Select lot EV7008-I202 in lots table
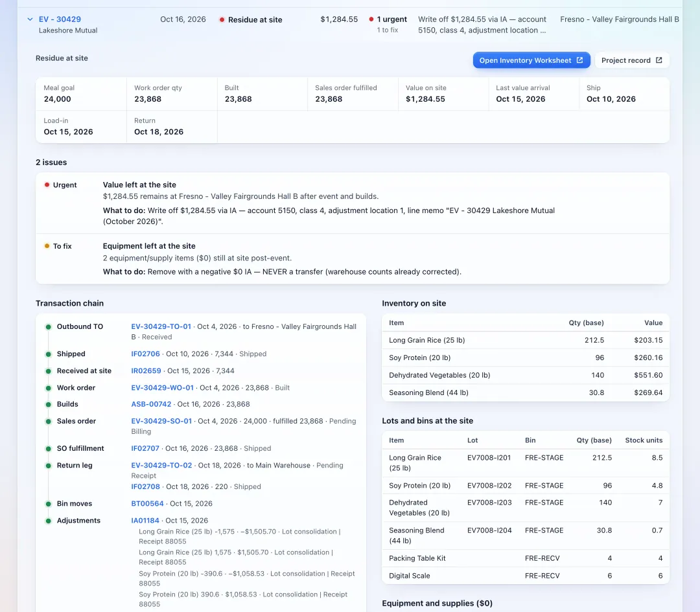Screen dimensions: 700x612 [x=489, y=485]
